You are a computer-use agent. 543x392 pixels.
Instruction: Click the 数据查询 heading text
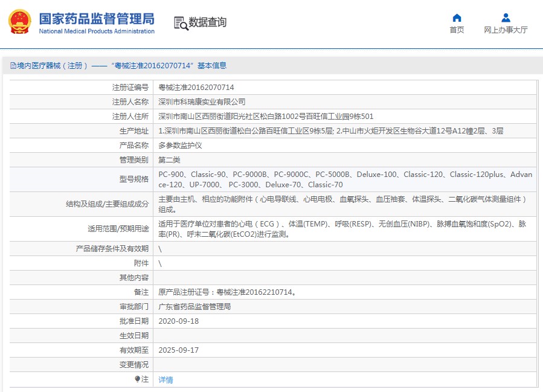[207, 22]
